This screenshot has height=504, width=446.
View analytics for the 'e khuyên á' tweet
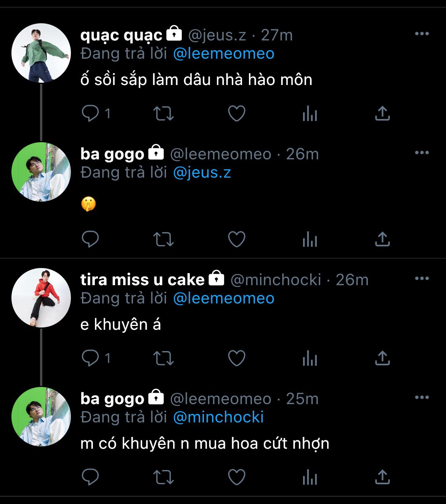(x=310, y=358)
